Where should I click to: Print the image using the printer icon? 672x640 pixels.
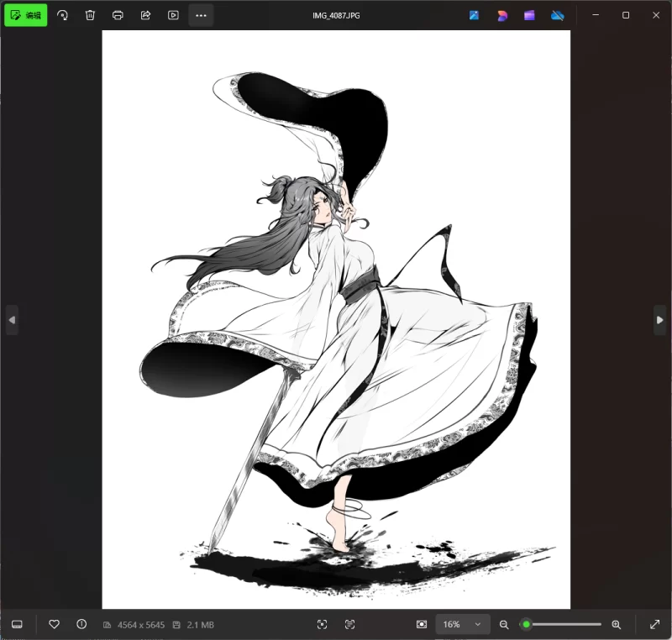tap(118, 15)
